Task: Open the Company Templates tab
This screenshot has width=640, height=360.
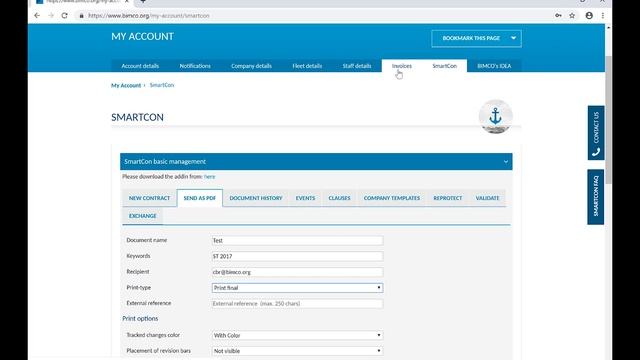Action: 392,198
